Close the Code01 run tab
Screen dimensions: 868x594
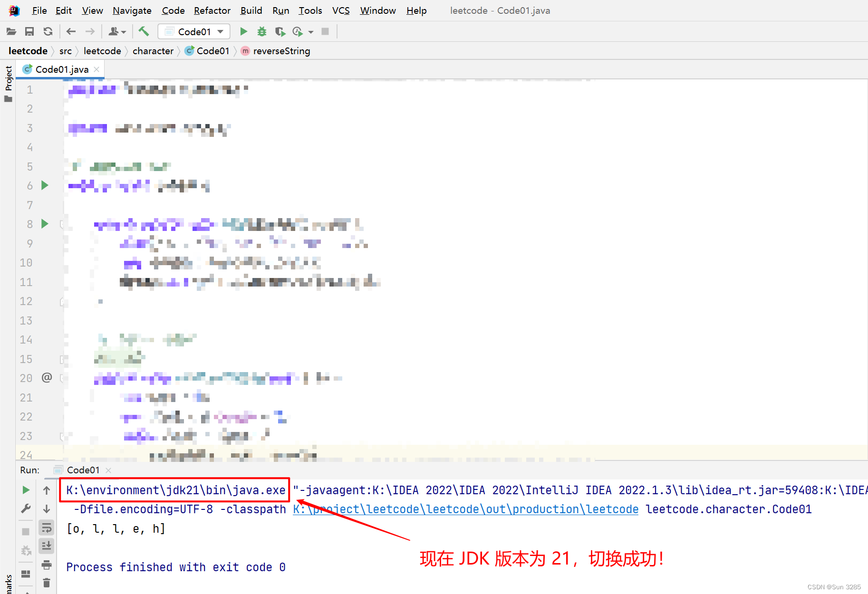[108, 470]
